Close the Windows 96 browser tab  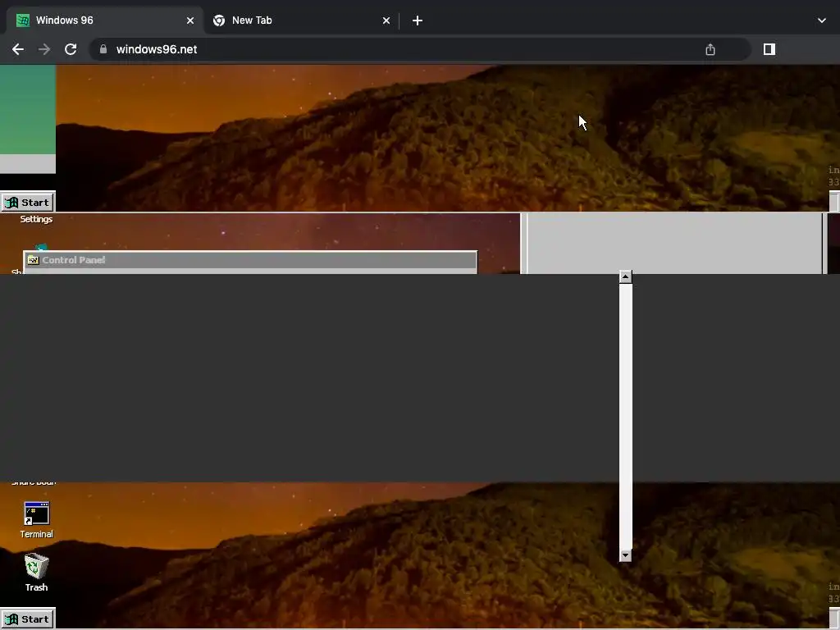tap(190, 21)
